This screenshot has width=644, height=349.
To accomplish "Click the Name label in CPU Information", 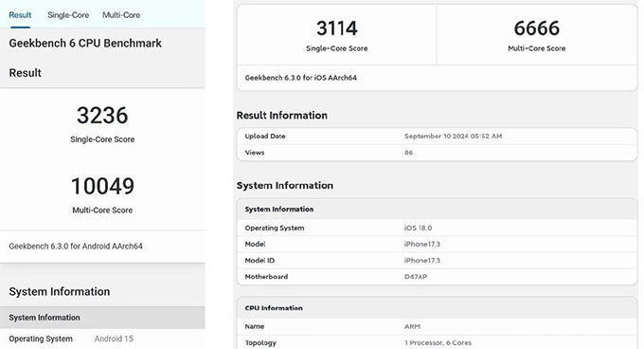I will point(255,326).
